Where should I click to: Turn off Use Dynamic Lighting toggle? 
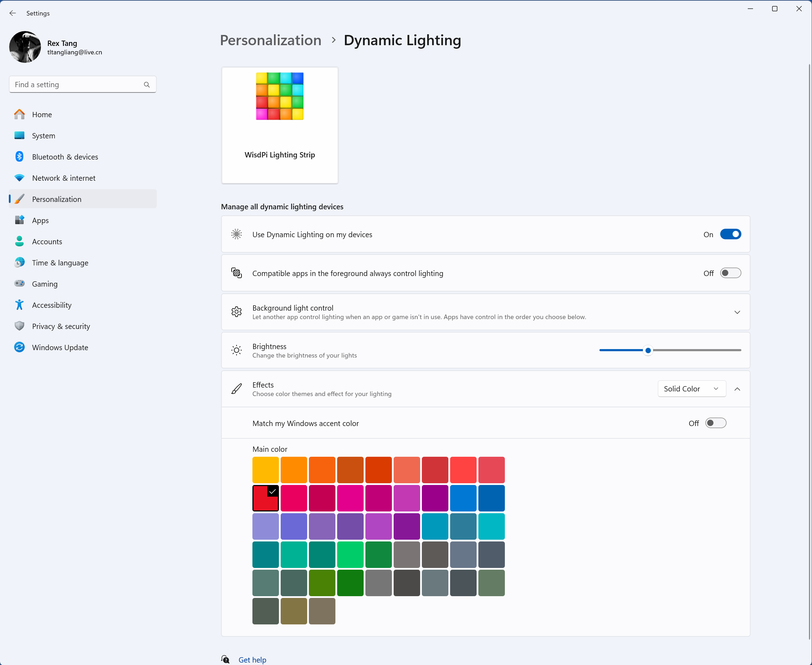pyautogui.click(x=730, y=234)
